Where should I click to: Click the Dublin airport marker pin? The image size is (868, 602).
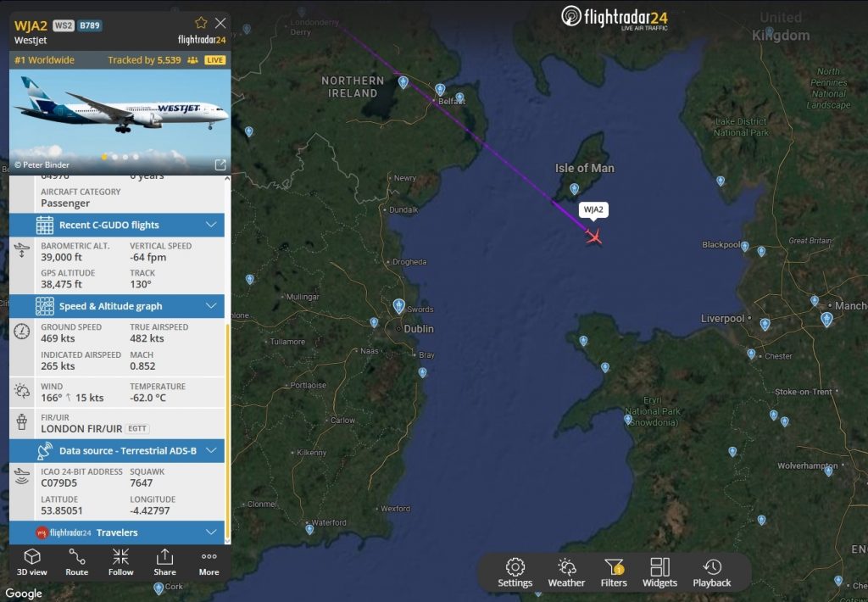point(398,306)
